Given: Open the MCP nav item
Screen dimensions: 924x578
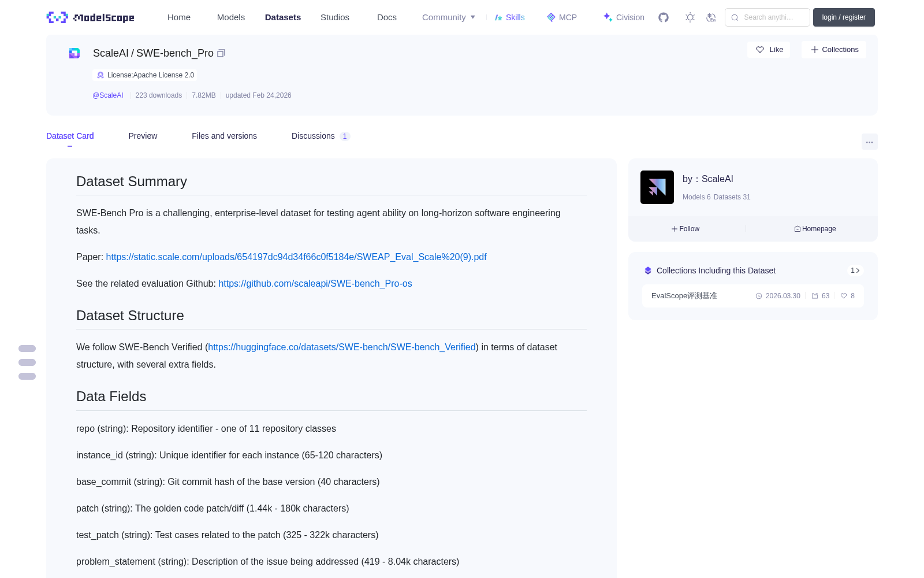Looking at the screenshot, I should click(561, 17).
